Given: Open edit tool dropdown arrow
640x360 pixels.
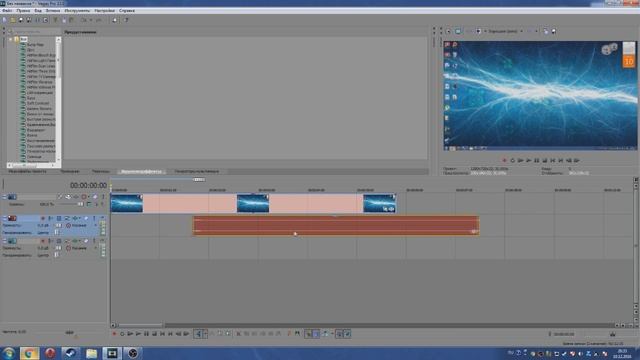Looking at the screenshot, I should tap(205, 334).
